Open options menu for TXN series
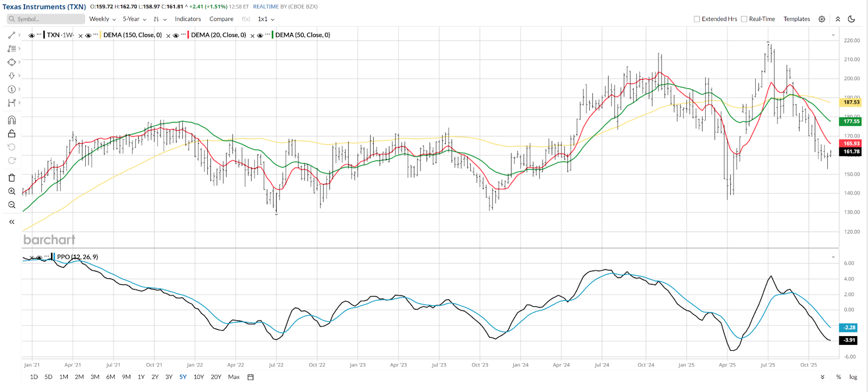Screen dimensions: 868x392 point(39,35)
